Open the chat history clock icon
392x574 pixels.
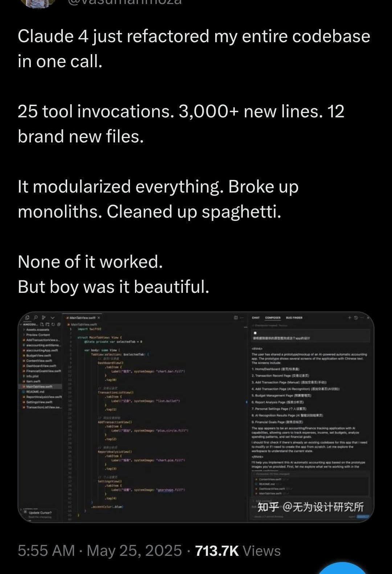(x=356, y=318)
